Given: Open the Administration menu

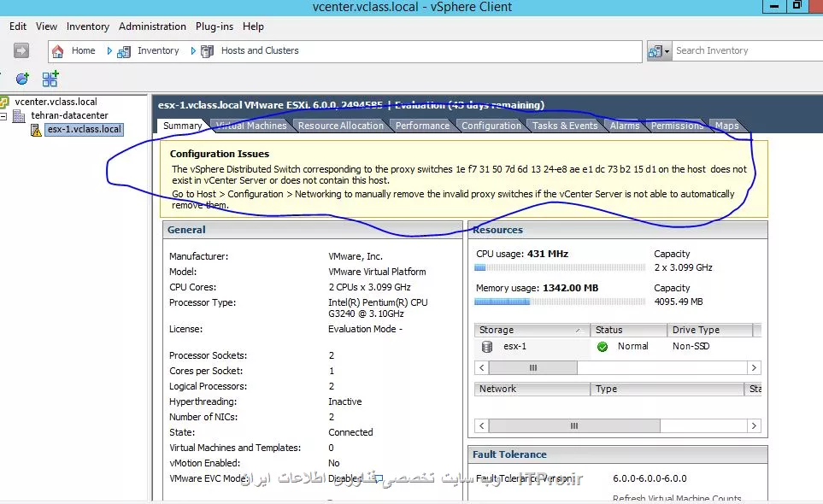Looking at the screenshot, I should pyautogui.click(x=152, y=26).
